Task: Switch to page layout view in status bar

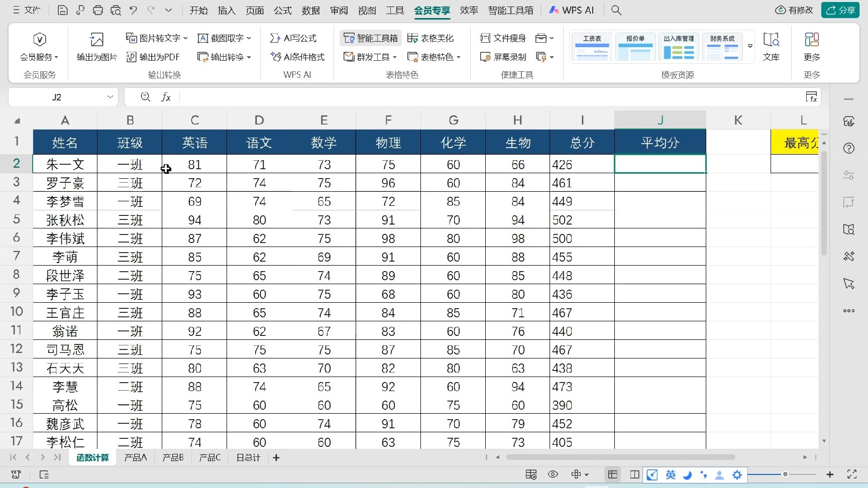Action: pyautogui.click(x=634, y=474)
